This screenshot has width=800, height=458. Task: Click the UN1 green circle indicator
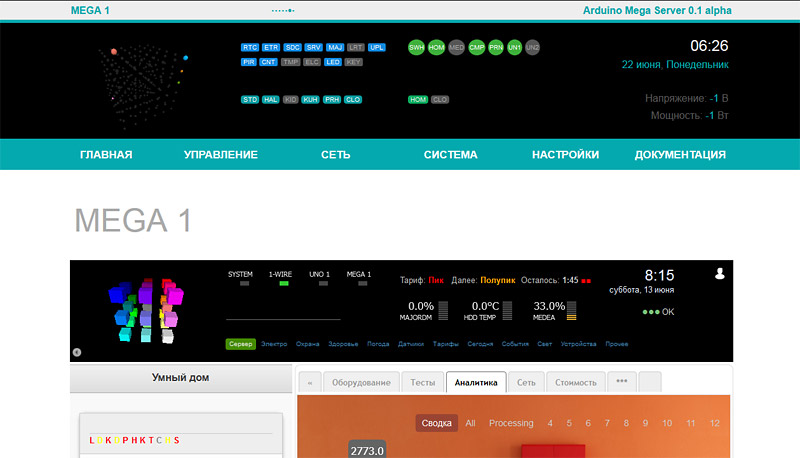[x=514, y=47]
